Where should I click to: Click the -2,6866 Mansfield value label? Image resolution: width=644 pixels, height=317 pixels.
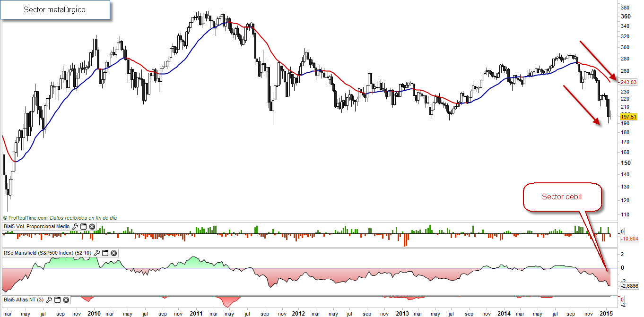(x=630, y=286)
